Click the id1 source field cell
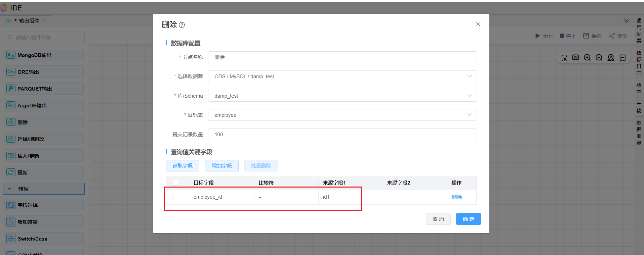 point(351,197)
